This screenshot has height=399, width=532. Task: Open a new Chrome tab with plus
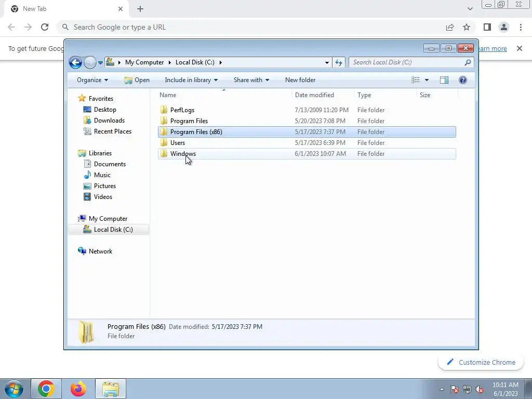(140, 9)
